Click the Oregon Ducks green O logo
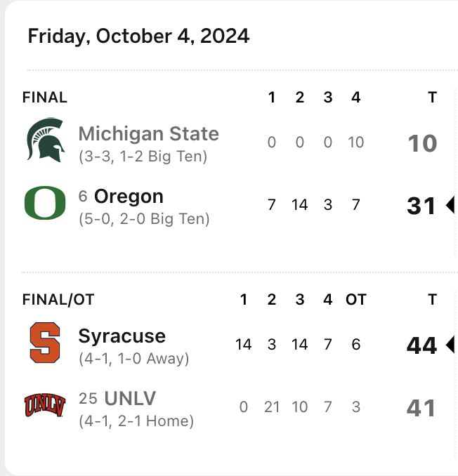The width and height of the screenshot is (458, 476). (x=45, y=204)
